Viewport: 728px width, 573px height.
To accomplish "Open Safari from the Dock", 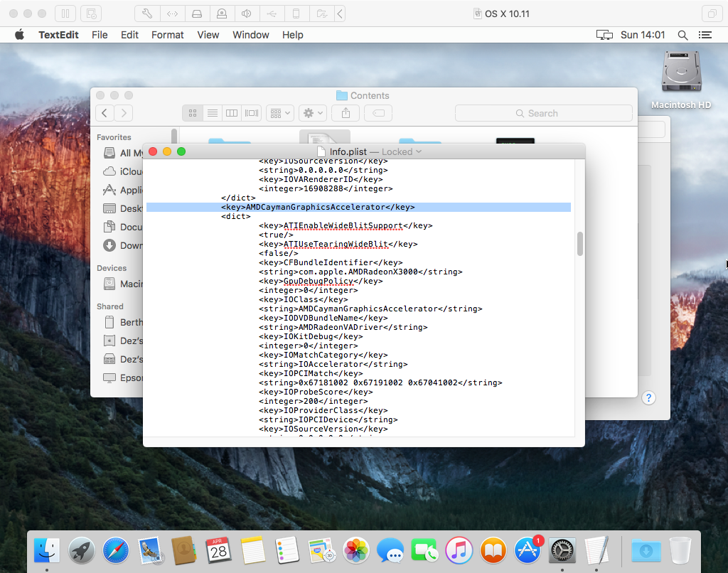I will (x=116, y=551).
